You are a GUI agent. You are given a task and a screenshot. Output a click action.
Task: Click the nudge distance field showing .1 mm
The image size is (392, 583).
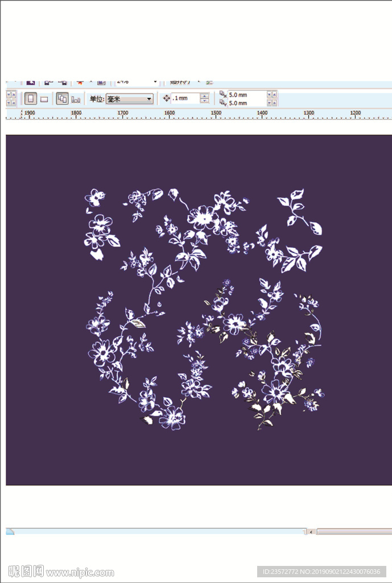click(x=185, y=98)
